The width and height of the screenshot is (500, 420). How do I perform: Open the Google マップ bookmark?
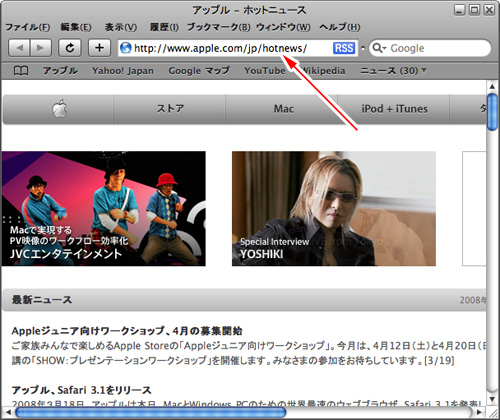click(x=199, y=71)
